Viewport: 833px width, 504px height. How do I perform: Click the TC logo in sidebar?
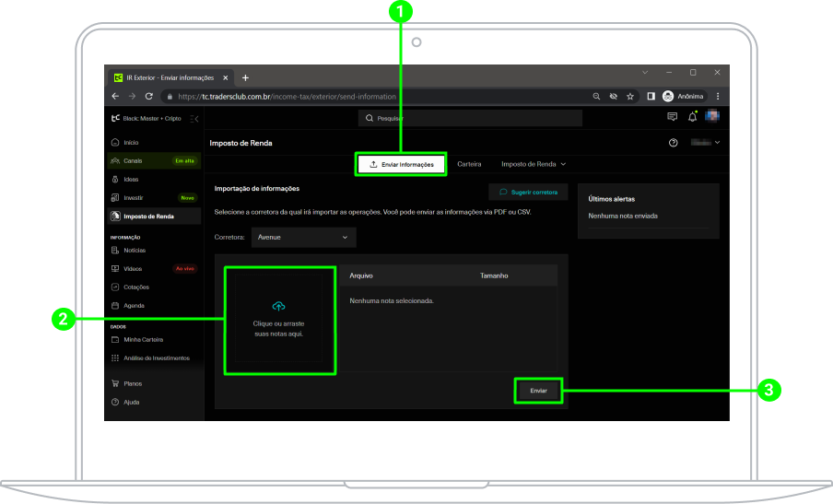pyautogui.click(x=115, y=119)
